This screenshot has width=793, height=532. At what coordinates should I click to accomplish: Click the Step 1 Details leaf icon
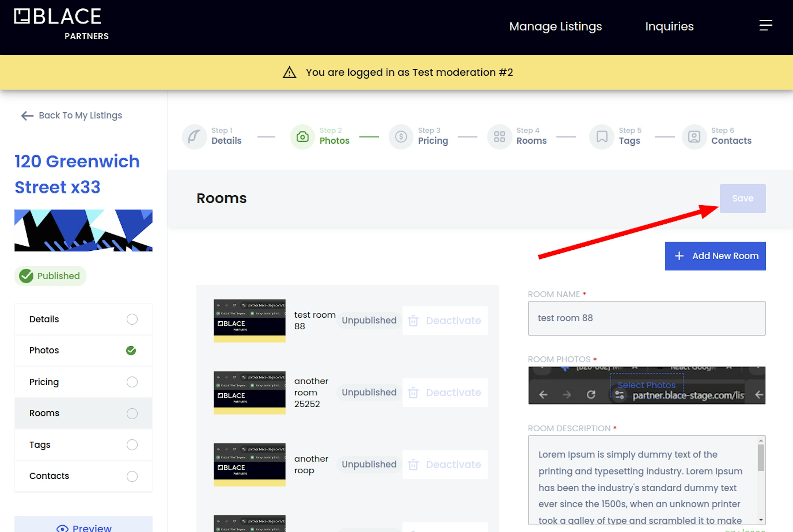194,137
